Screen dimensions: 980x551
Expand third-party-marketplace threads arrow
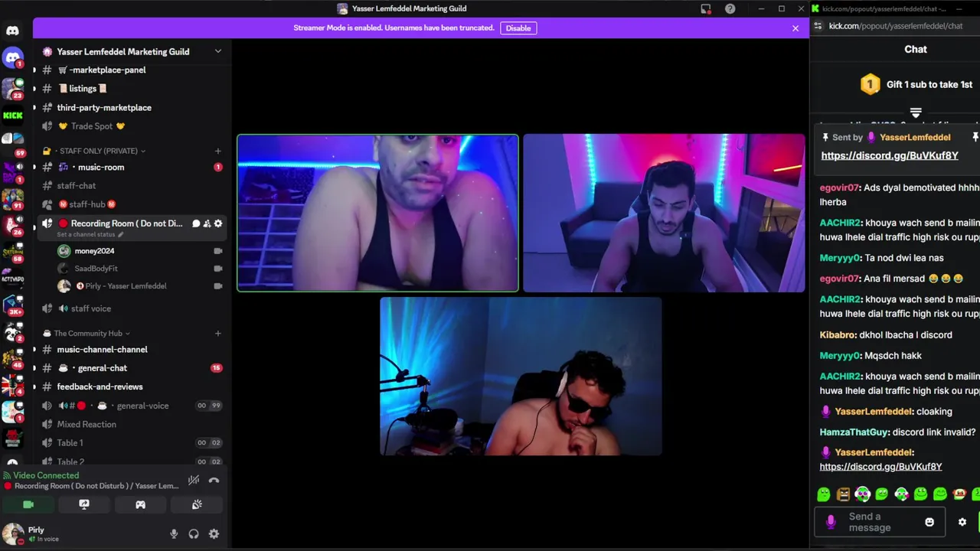[x=34, y=108]
